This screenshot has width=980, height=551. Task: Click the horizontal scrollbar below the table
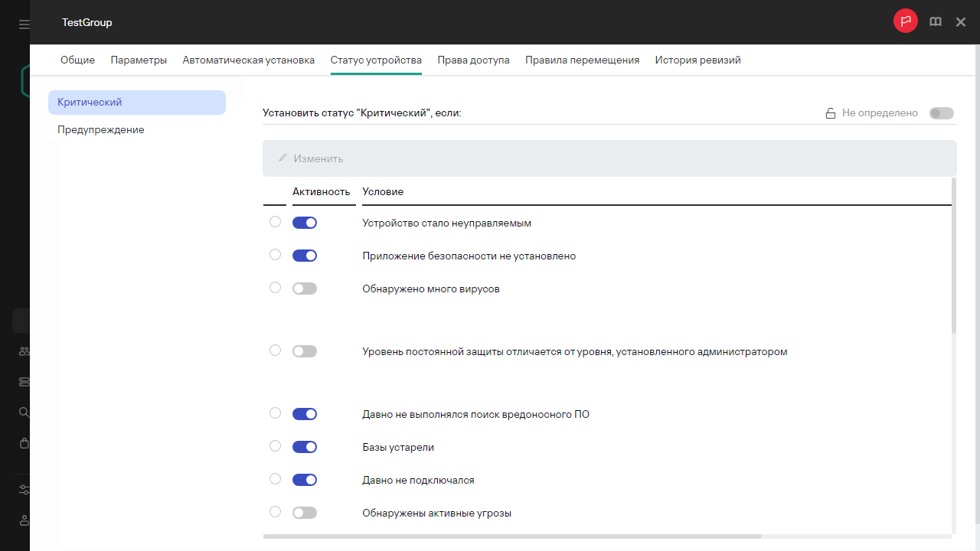512,536
